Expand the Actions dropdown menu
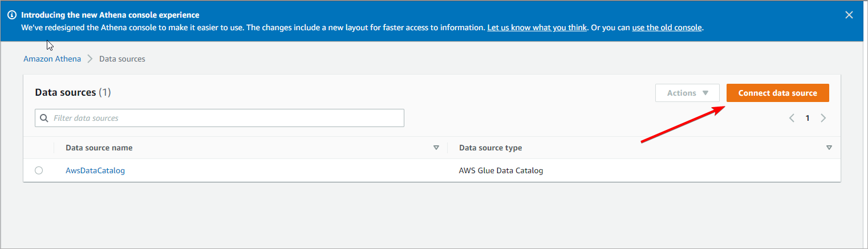 click(687, 93)
